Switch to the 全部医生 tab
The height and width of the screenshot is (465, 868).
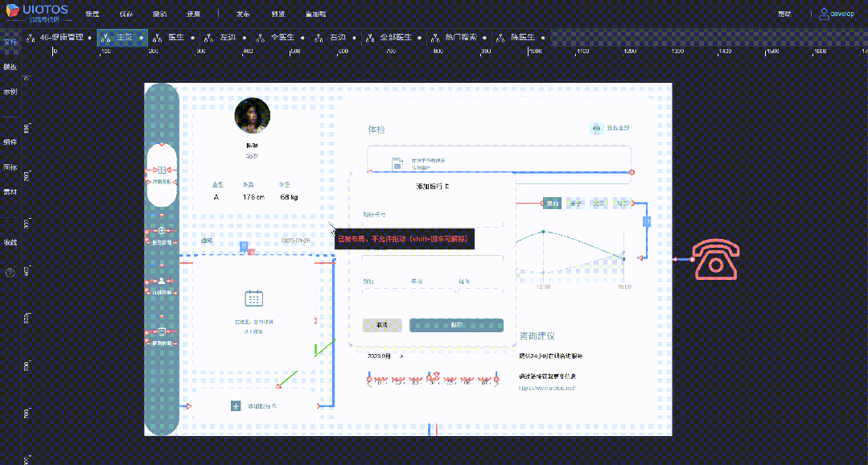pos(395,38)
